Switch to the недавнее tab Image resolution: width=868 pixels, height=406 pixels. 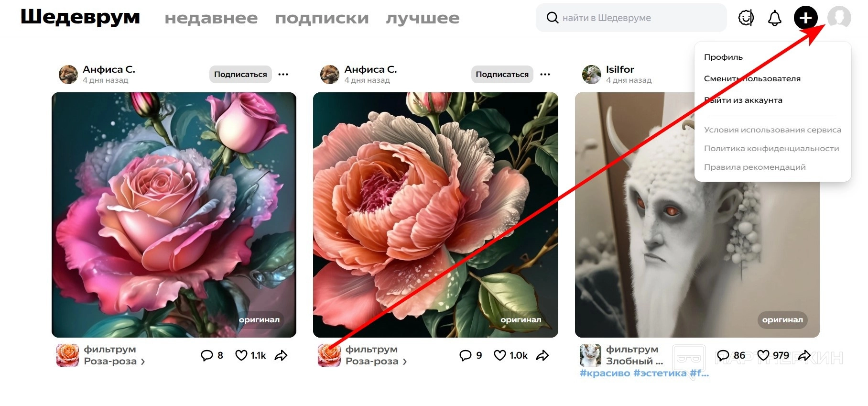click(211, 18)
